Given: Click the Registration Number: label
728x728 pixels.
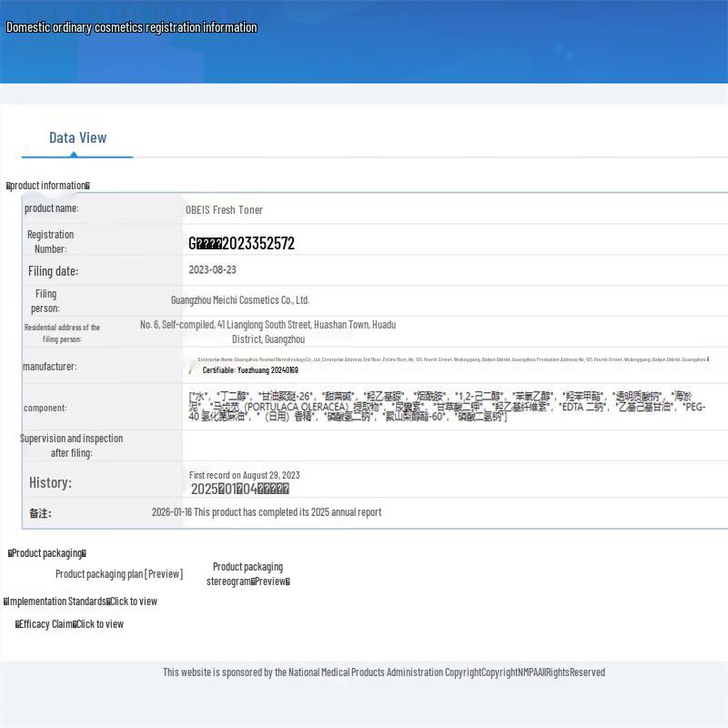Looking at the screenshot, I should click(51, 241).
